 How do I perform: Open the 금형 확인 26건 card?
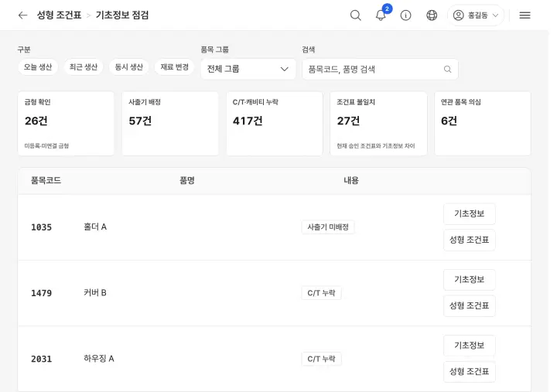click(x=66, y=124)
